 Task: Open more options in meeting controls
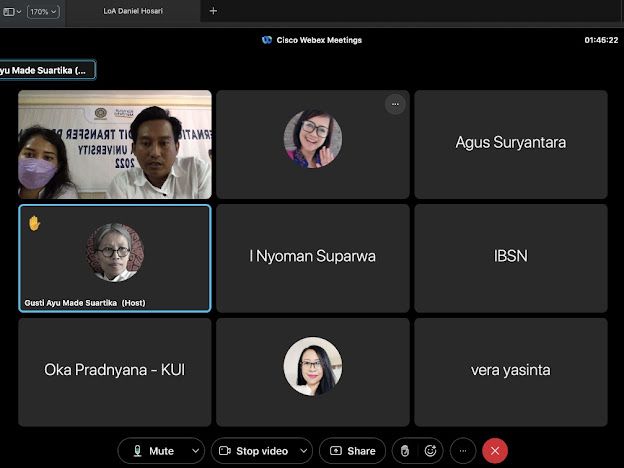click(x=462, y=451)
